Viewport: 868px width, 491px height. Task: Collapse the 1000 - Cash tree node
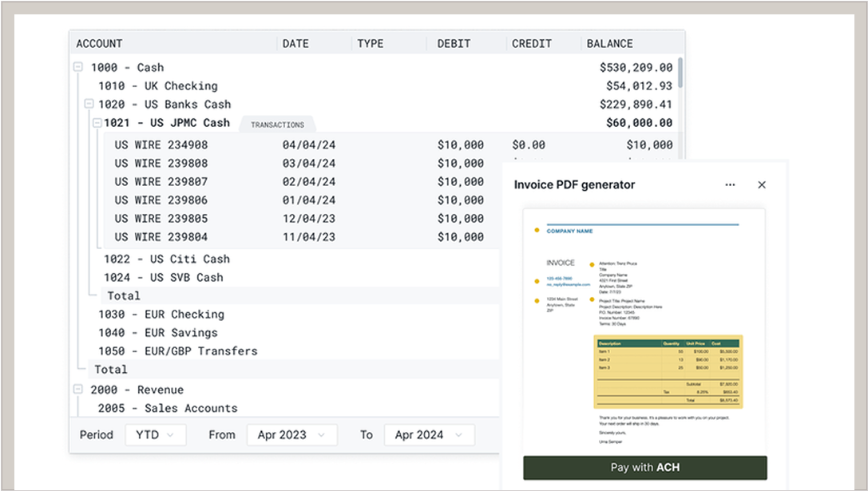(x=78, y=68)
